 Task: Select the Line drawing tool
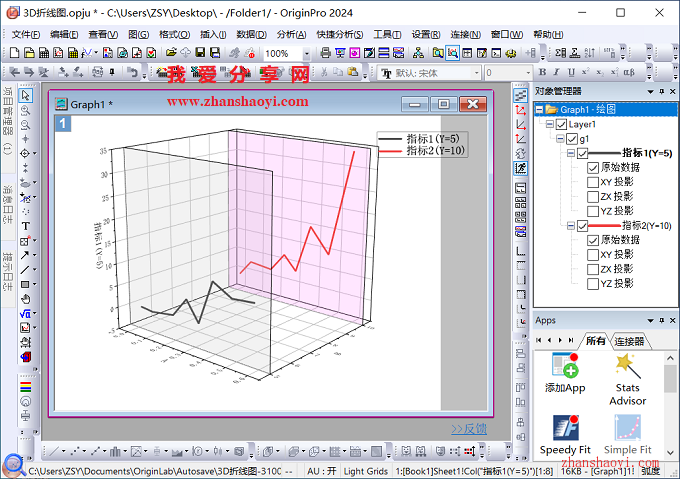(26, 270)
